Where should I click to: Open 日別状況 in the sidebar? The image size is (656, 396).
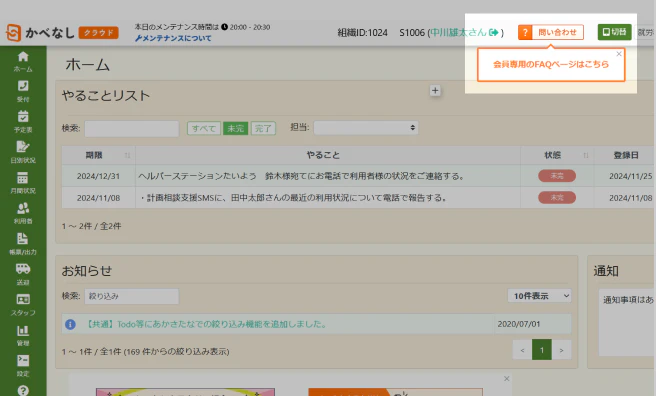23,152
